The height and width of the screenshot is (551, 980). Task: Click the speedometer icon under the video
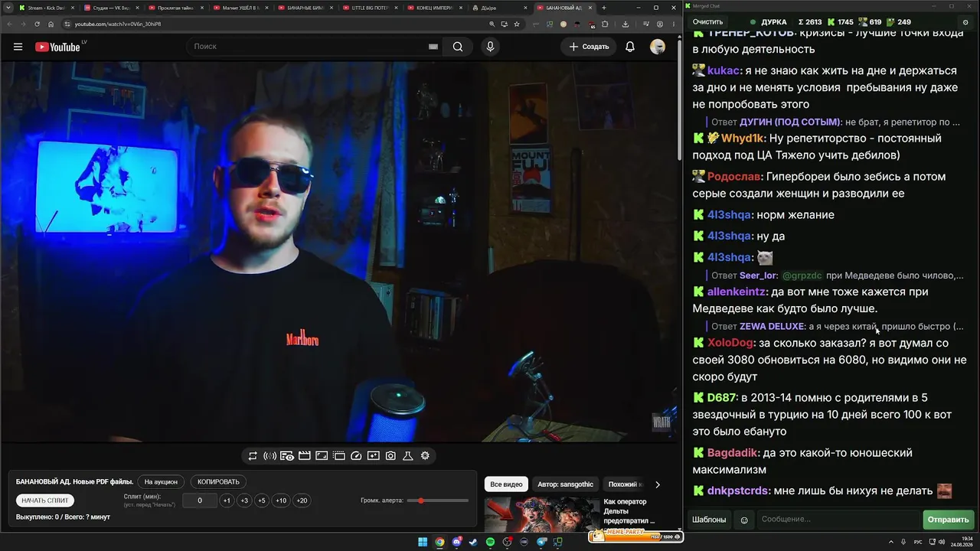356,456
